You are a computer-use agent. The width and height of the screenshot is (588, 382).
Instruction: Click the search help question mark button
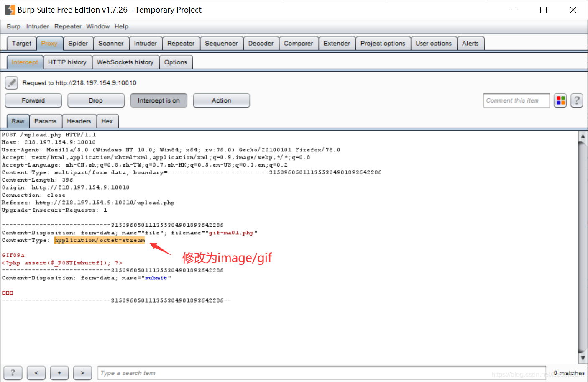[x=13, y=373]
